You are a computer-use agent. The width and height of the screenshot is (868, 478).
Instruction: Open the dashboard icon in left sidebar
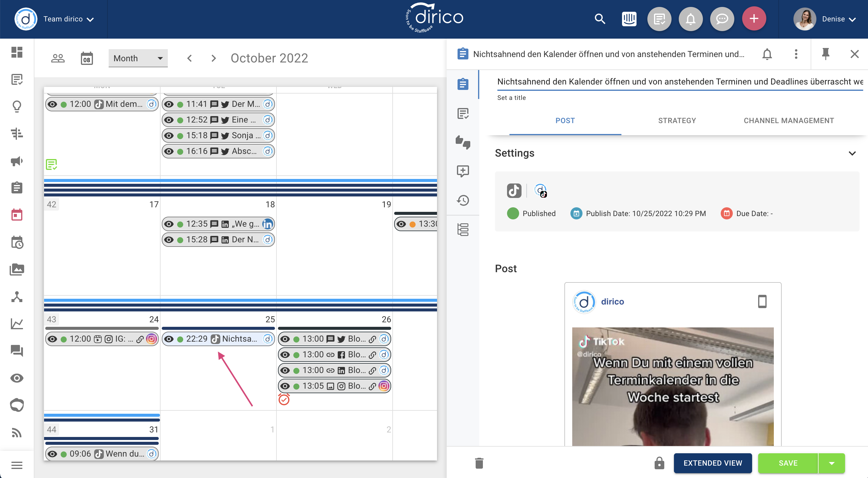pos(17,52)
